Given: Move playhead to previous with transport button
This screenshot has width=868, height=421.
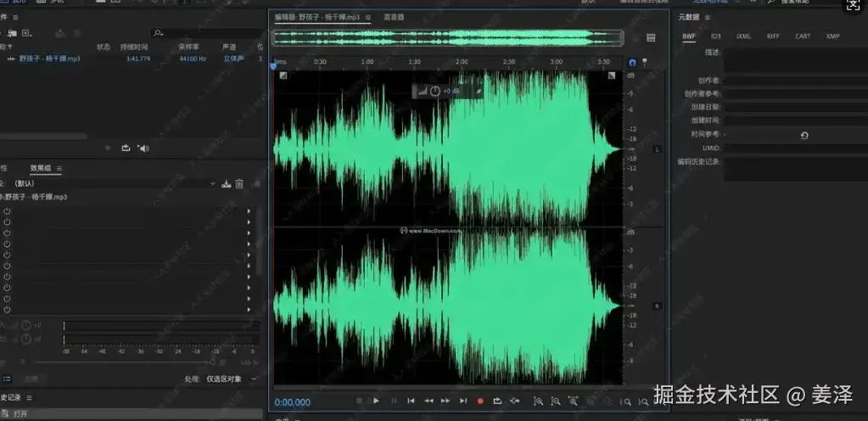Looking at the screenshot, I should (x=411, y=401).
